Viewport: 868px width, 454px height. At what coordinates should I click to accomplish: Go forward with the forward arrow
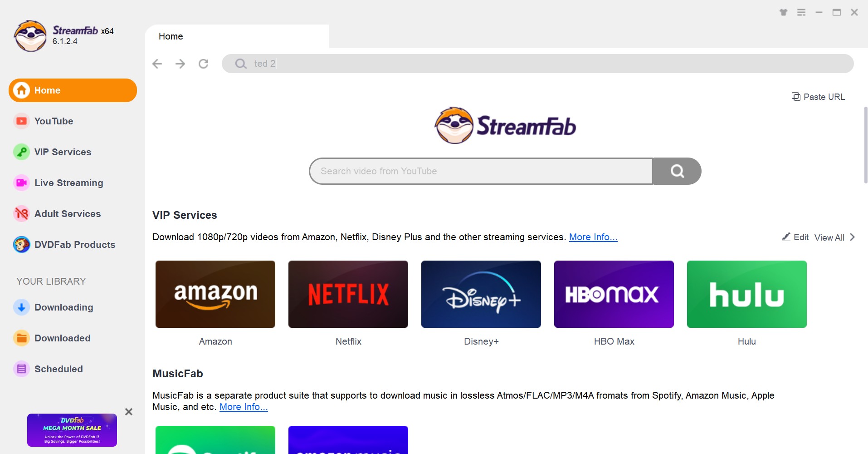tap(180, 64)
